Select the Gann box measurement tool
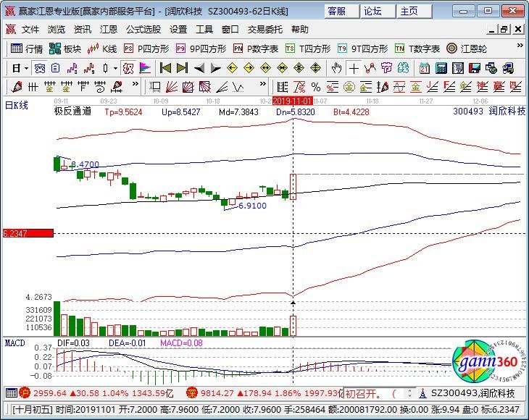 [x=156, y=88]
